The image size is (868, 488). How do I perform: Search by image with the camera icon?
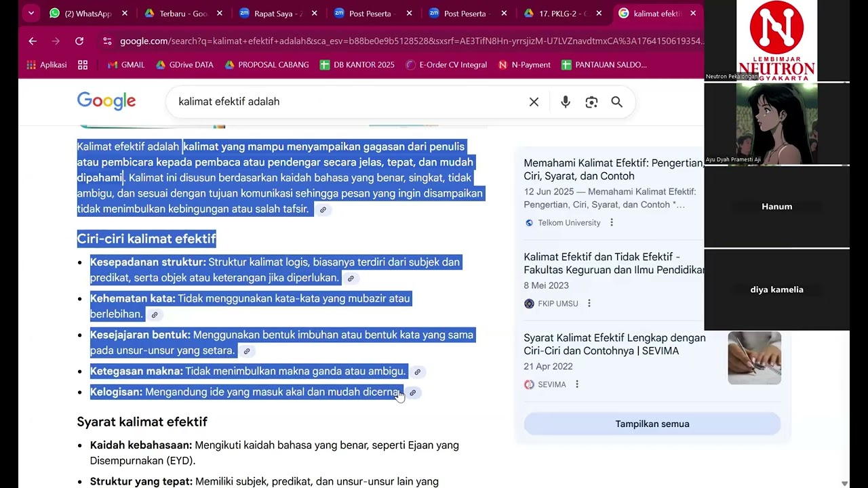pos(591,102)
